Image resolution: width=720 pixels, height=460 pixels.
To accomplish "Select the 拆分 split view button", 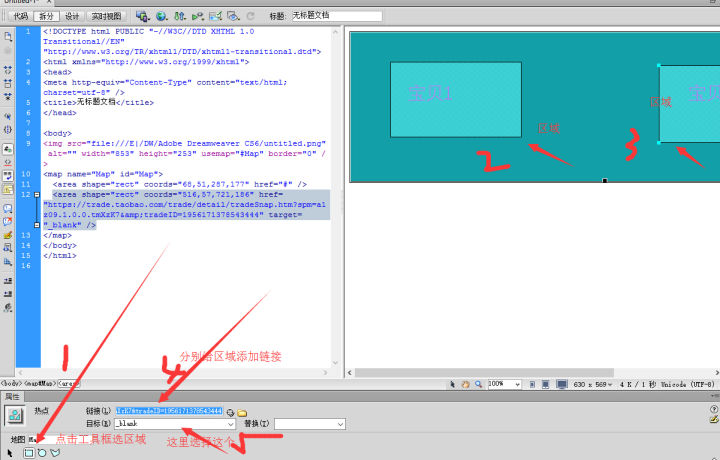I will (46, 16).
